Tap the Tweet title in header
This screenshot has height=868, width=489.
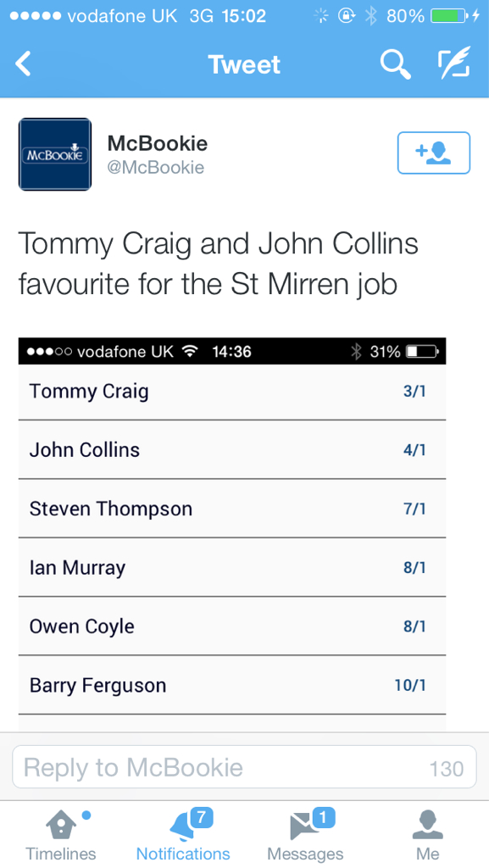244,64
